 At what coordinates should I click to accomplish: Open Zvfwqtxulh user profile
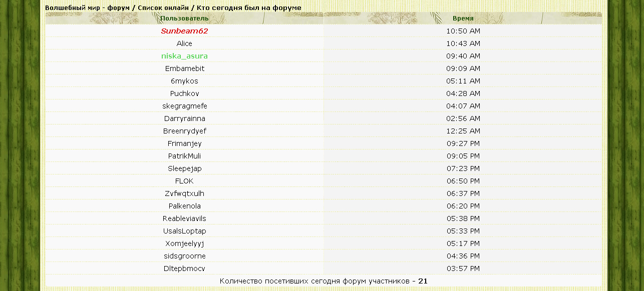[184, 193]
